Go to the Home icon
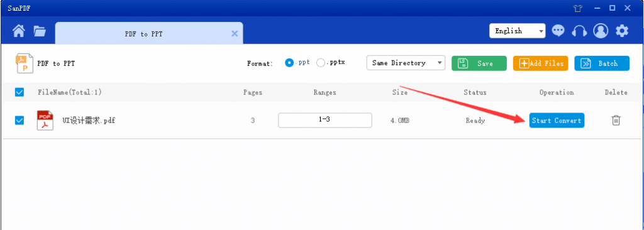 [x=18, y=31]
